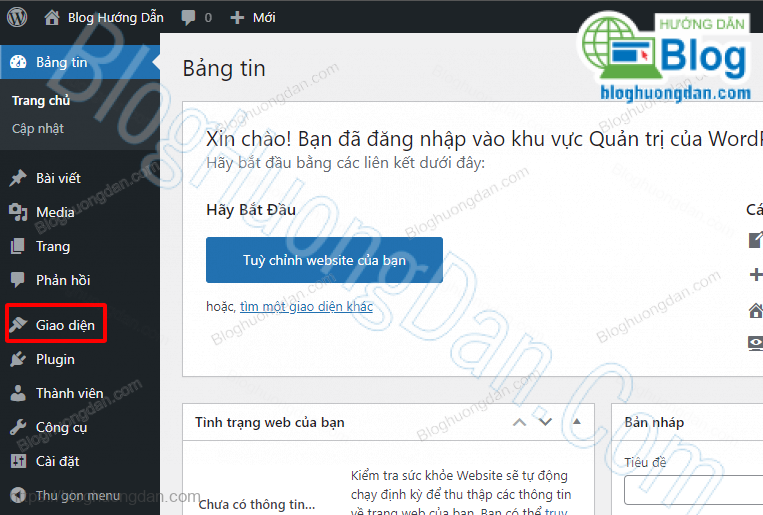The image size is (763, 515).
Task: Click the Giao diện paintbrush icon
Action: click(x=18, y=325)
